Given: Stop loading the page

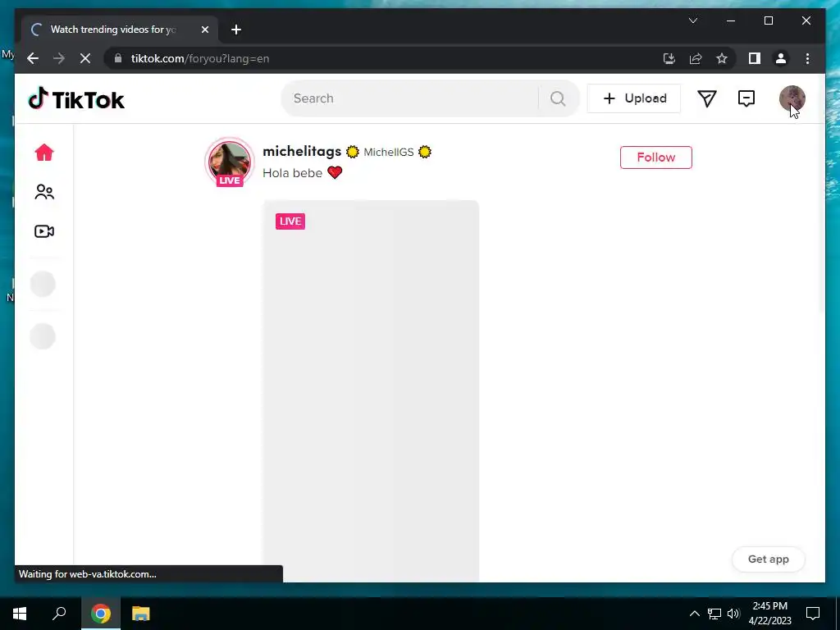Looking at the screenshot, I should (85, 58).
